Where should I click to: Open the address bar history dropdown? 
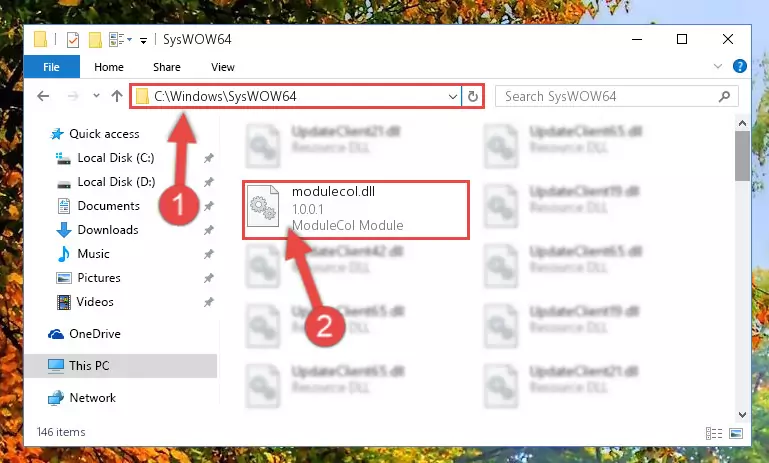point(453,97)
